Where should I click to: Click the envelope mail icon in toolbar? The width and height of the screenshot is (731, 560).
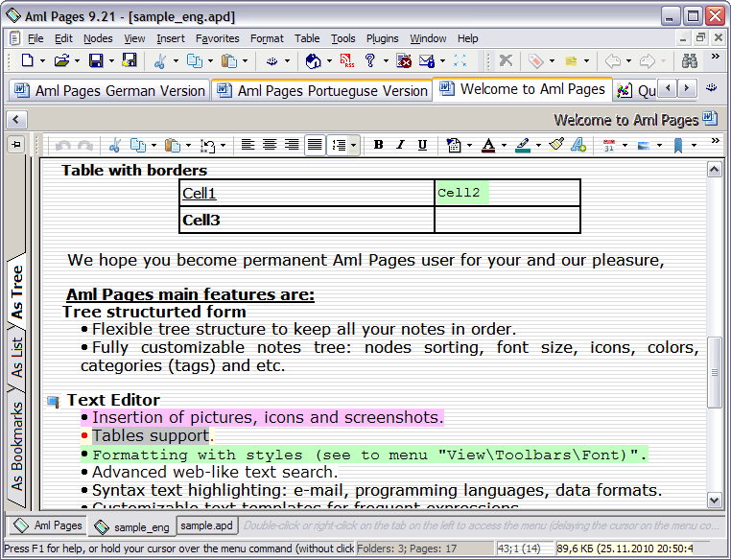427,61
